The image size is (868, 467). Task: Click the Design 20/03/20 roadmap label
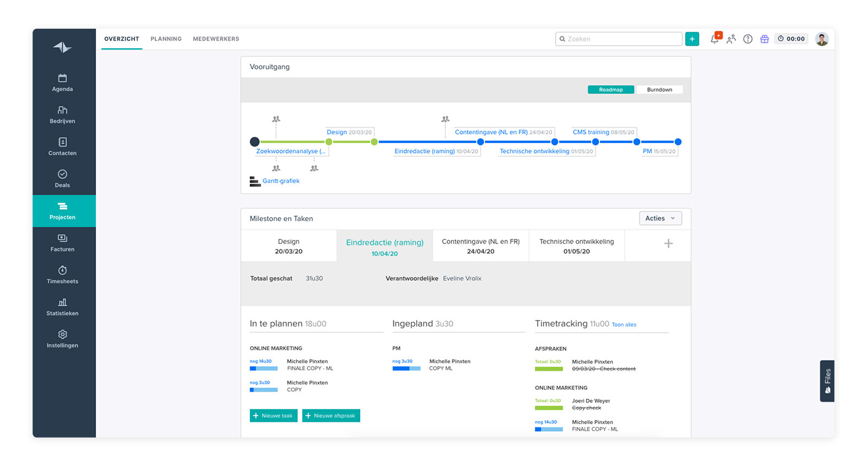[349, 132]
